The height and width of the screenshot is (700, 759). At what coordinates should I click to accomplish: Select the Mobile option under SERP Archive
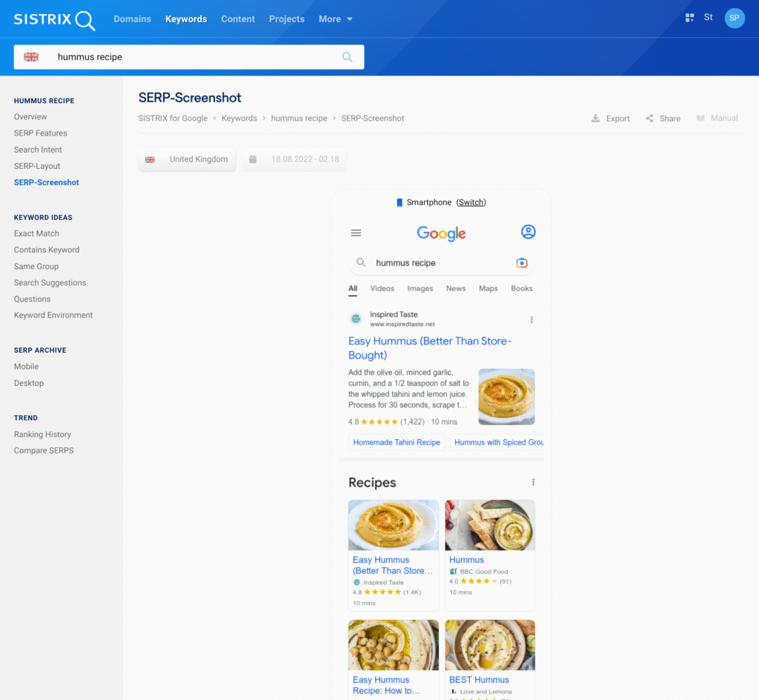pos(26,366)
